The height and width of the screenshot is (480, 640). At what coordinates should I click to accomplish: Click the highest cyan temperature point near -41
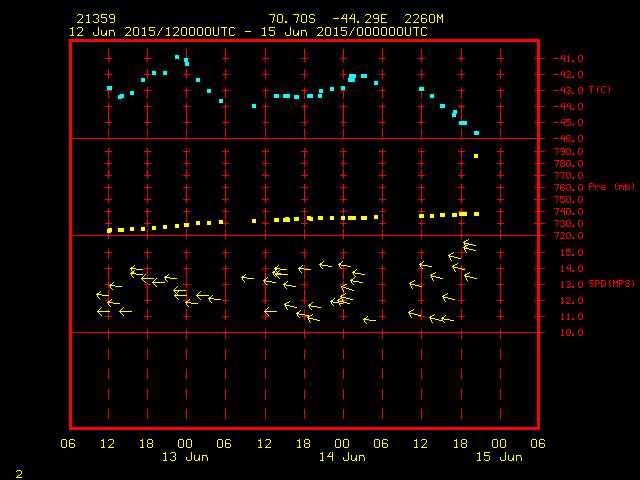(x=177, y=57)
